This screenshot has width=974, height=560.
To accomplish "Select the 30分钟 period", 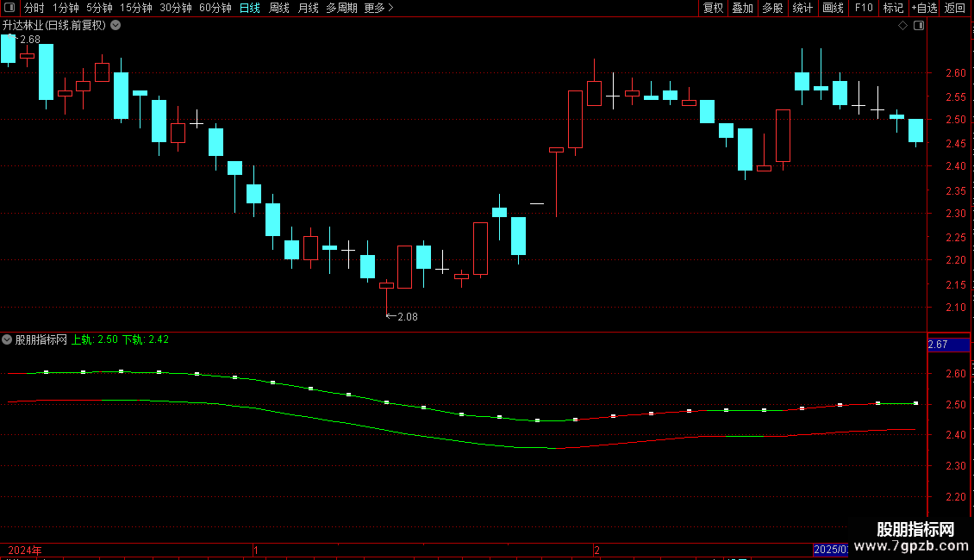I will tap(175, 8).
